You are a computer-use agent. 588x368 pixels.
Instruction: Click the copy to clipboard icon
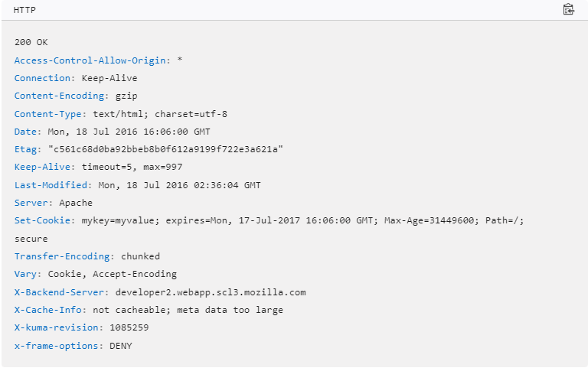point(568,10)
